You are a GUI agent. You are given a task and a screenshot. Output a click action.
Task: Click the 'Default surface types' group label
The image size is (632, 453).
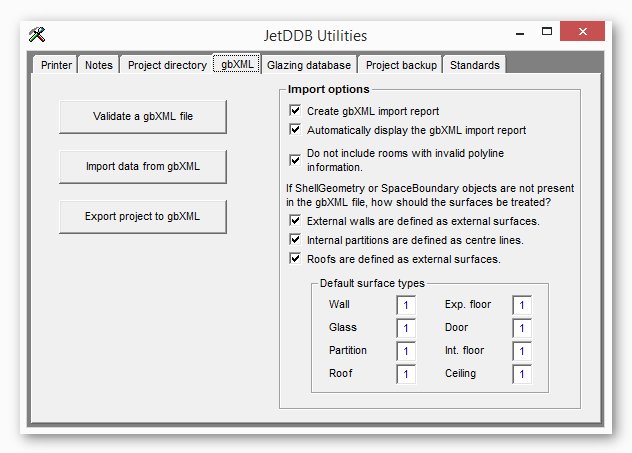pos(372,283)
